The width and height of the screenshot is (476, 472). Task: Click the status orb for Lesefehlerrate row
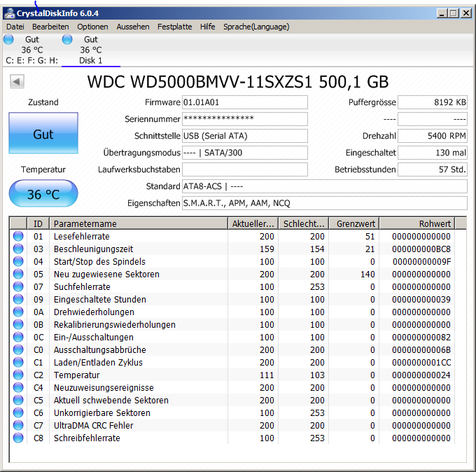click(x=18, y=236)
